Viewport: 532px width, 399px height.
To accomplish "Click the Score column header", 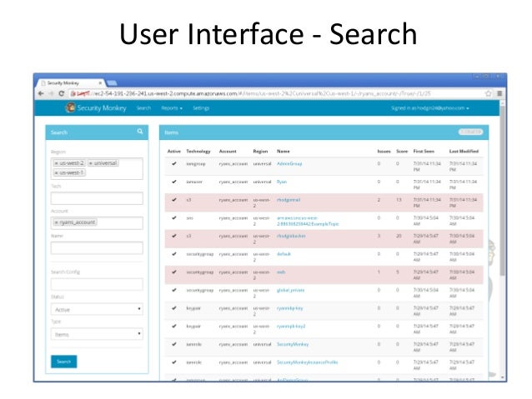I will coord(402,152).
